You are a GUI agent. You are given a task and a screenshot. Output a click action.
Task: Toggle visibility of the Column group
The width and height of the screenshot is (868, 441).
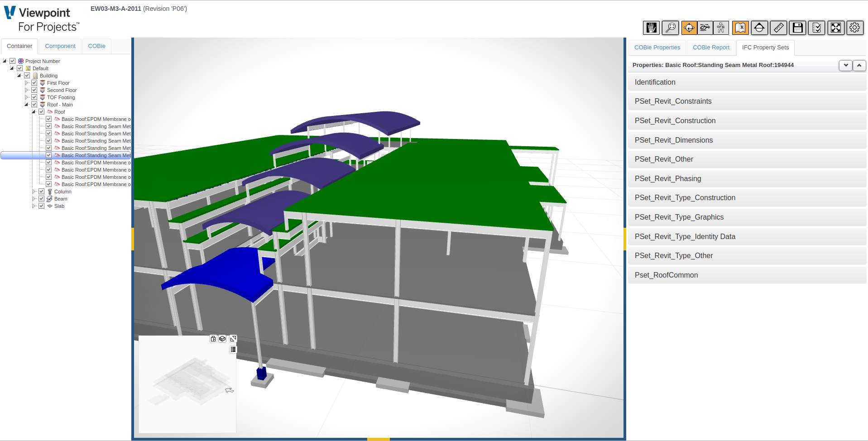pos(41,191)
